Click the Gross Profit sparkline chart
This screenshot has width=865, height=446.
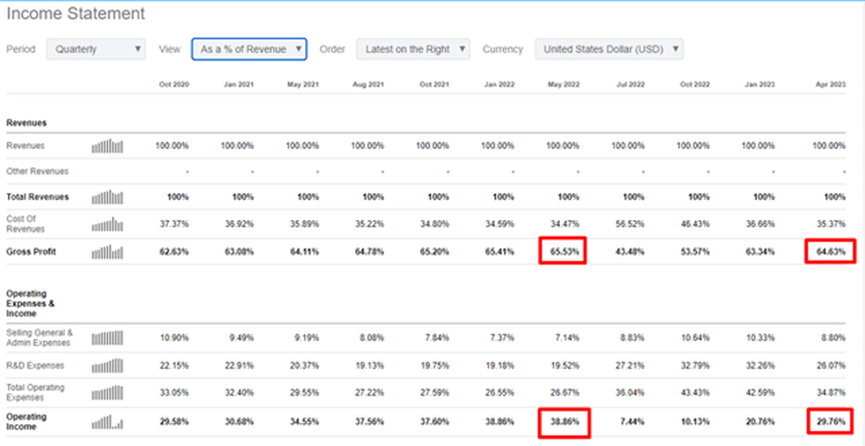coord(108,252)
